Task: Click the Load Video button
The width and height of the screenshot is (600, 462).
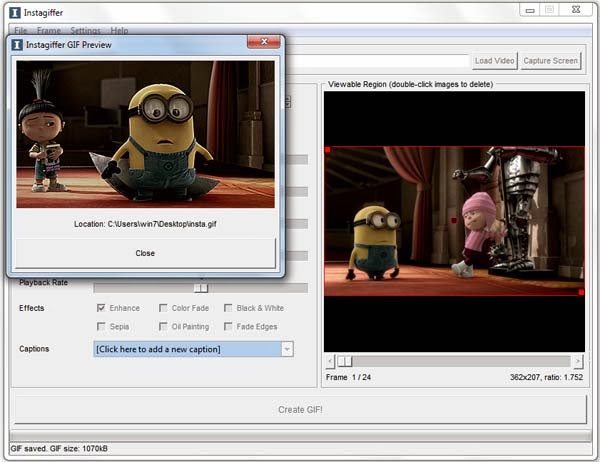Action: coord(494,61)
